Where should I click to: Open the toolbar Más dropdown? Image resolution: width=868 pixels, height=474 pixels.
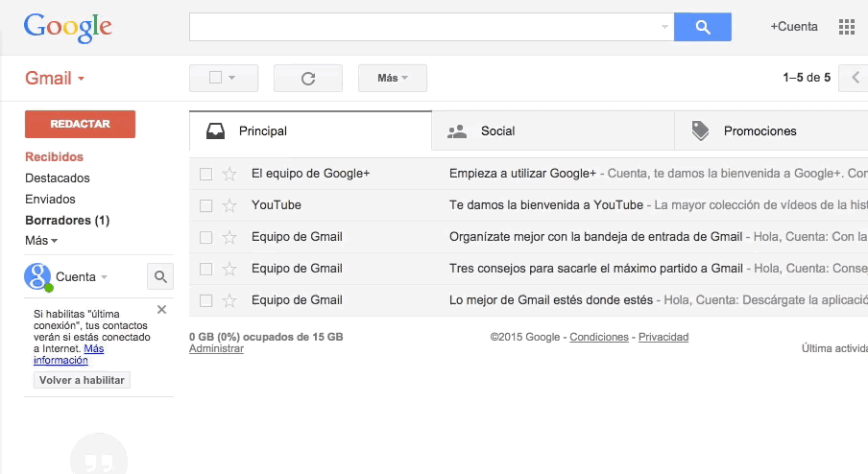393,78
